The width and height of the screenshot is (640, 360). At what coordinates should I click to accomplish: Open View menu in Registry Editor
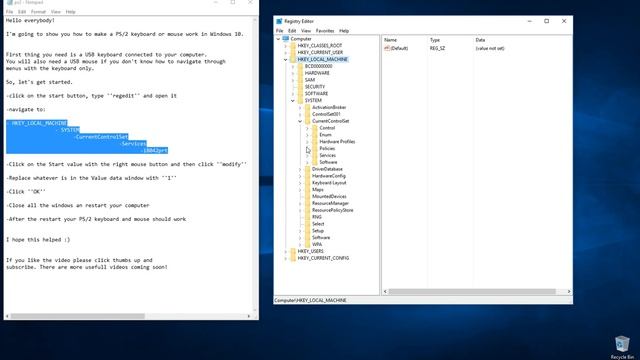point(306,31)
